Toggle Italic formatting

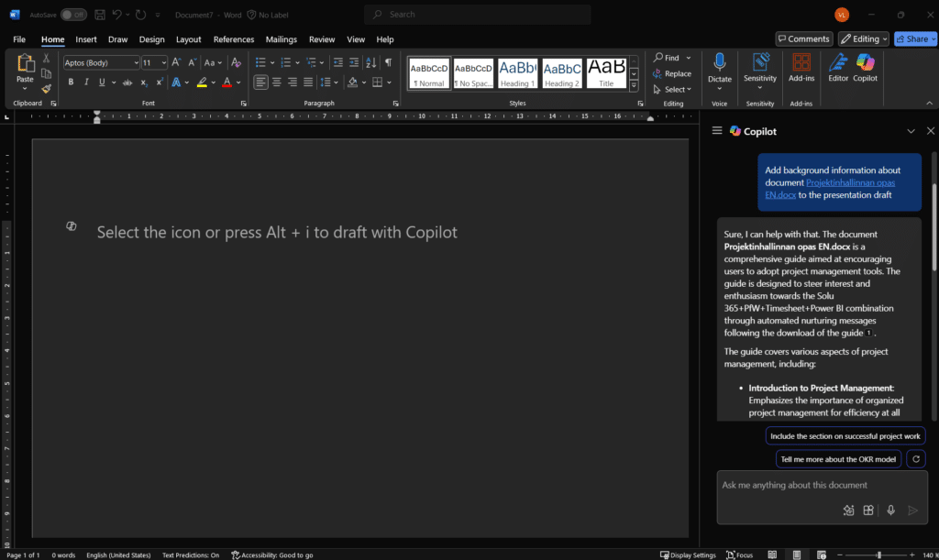86,82
